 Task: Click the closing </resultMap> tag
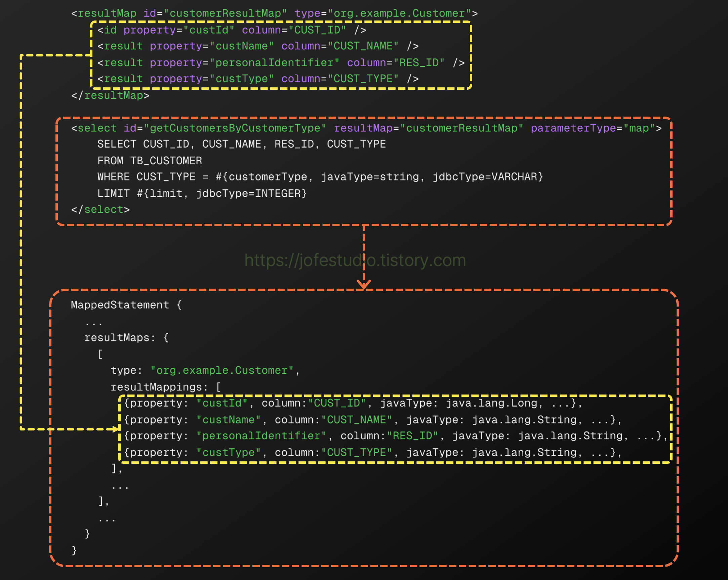110,95
